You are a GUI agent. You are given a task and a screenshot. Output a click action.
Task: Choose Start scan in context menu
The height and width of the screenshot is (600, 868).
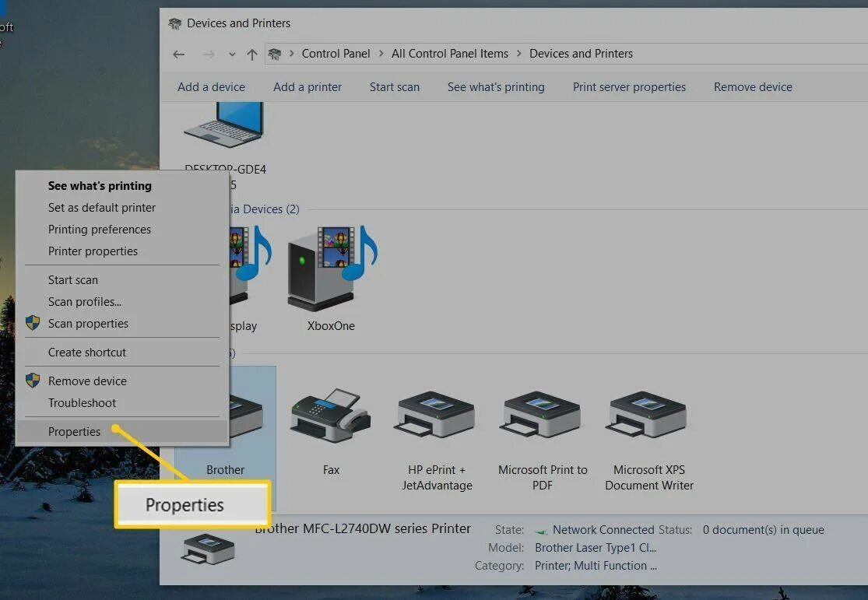[73, 280]
